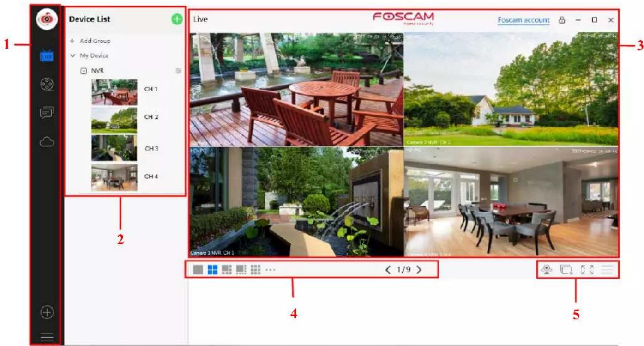Go to next page of views
Screen dimensions: 644x346
tap(419, 270)
